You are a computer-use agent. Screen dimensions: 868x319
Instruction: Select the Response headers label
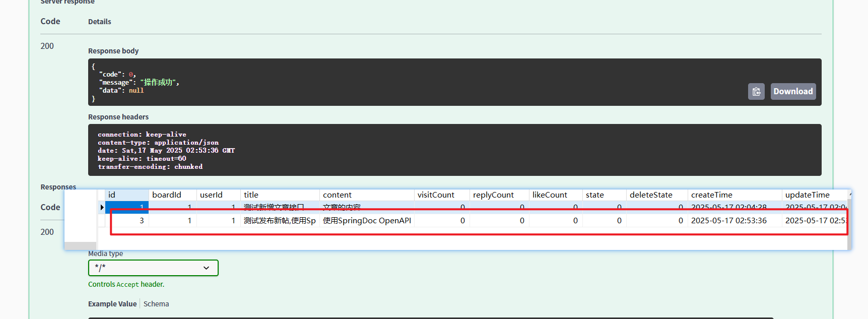pos(118,117)
